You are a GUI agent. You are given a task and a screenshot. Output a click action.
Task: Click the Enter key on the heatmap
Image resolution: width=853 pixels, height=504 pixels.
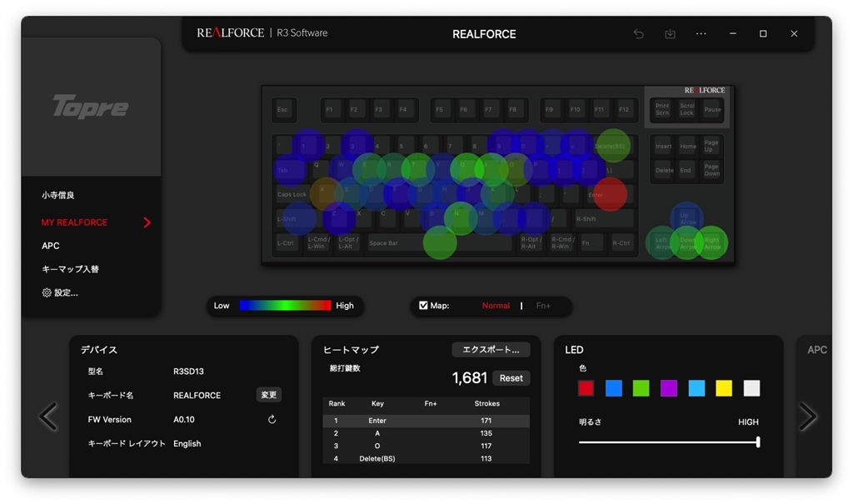pos(609,194)
